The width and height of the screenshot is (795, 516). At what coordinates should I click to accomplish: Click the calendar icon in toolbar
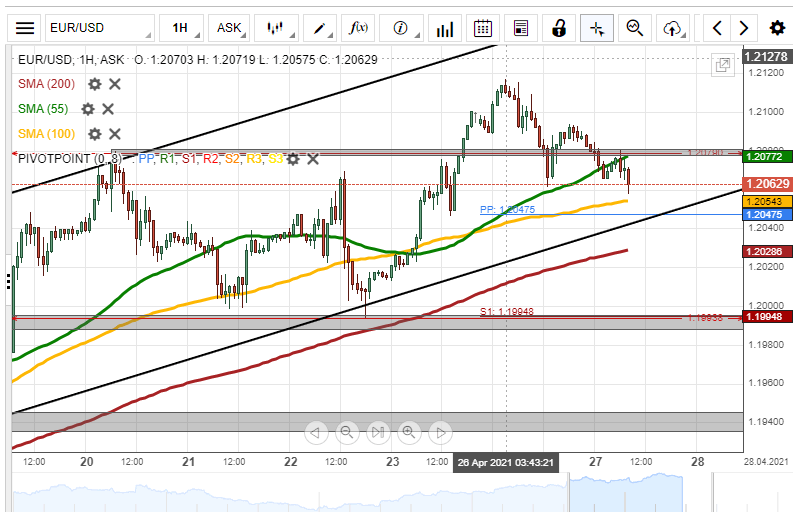(x=483, y=28)
